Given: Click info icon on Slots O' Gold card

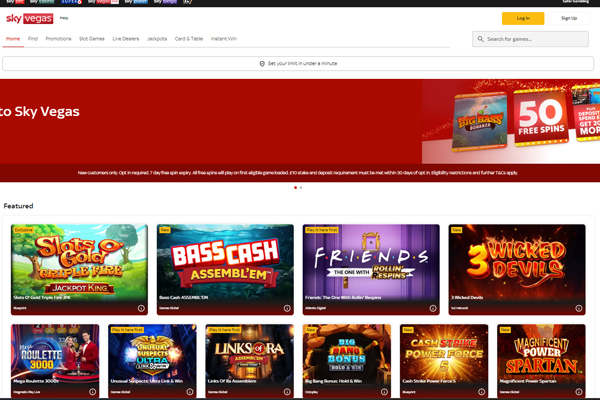Looking at the screenshot, I should click(x=141, y=308).
